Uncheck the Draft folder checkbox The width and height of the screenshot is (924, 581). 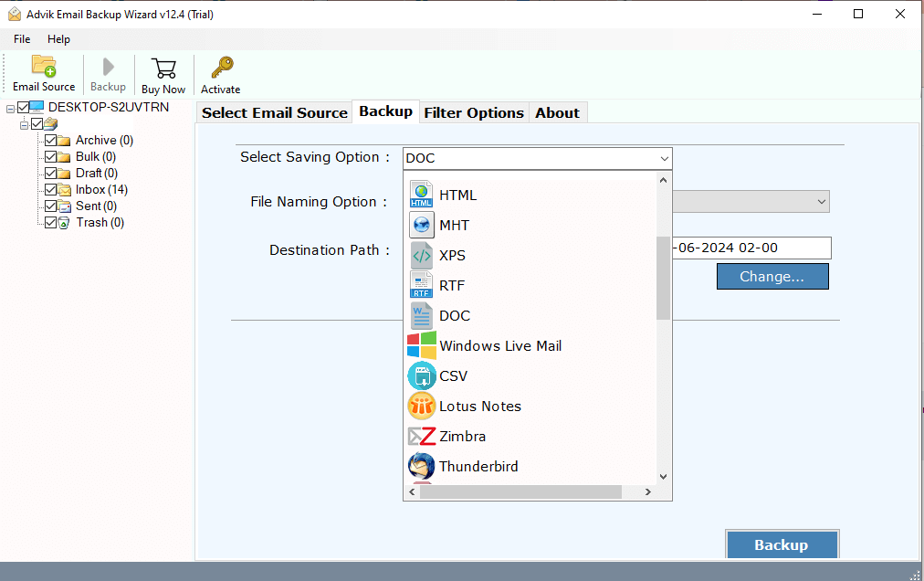click(51, 174)
